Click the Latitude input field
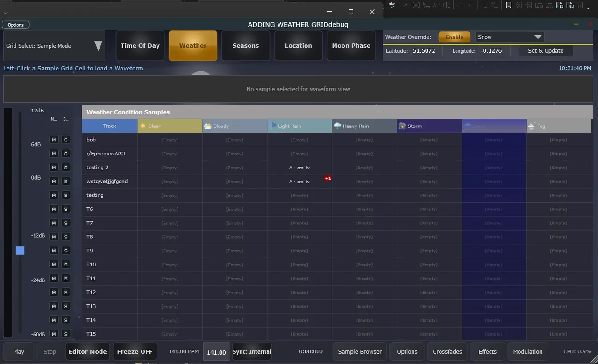Screen dimensions: 598x364 click(426, 51)
